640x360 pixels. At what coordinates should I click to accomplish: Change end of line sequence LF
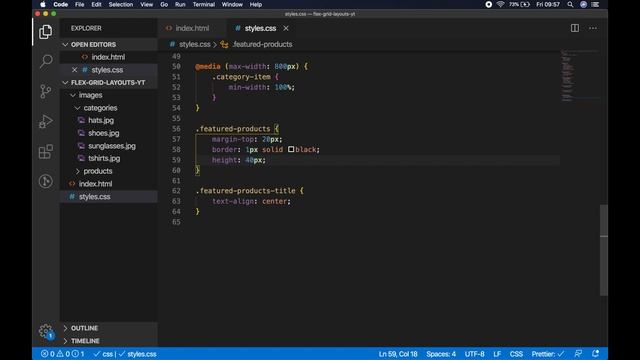[x=497, y=354]
